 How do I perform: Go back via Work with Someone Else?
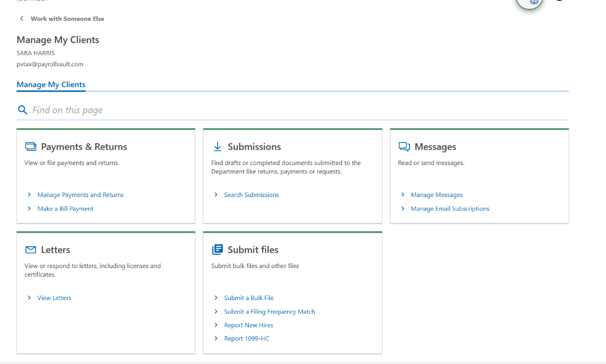click(67, 18)
